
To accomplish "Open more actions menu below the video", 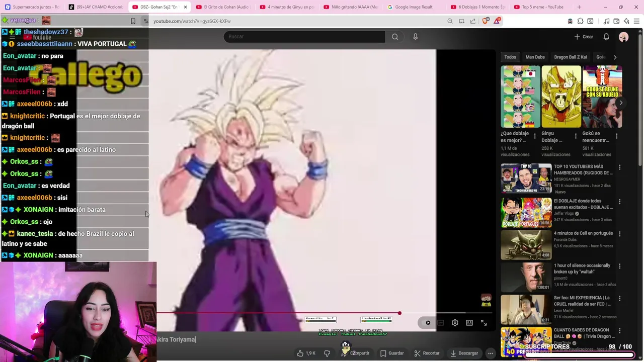I will click(491, 353).
